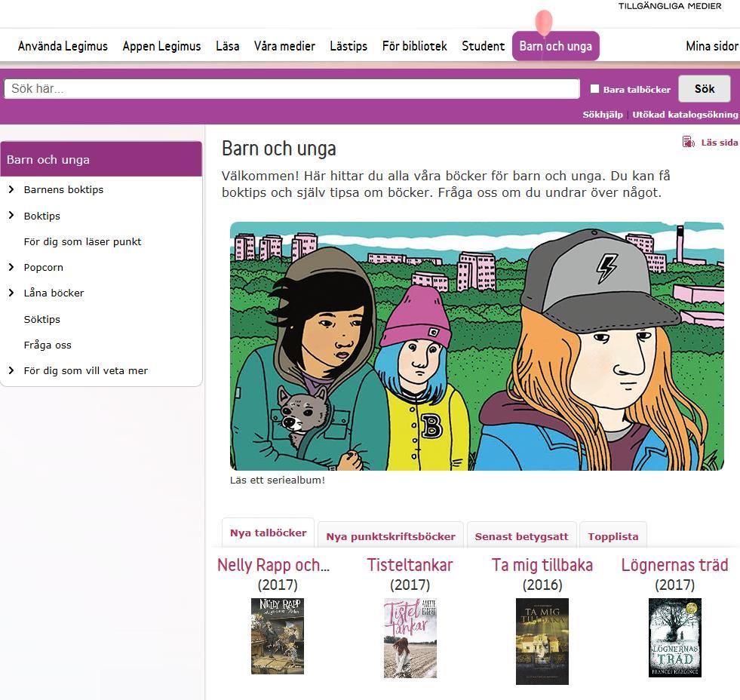The image size is (740, 700).
Task: Open the Appen Legimus menu
Action: (162, 46)
